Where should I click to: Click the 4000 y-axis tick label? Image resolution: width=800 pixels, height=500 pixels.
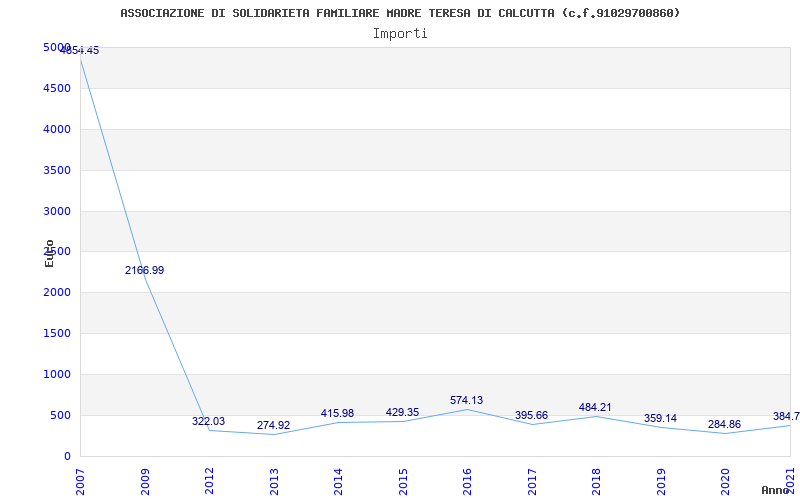tap(57, 129)
